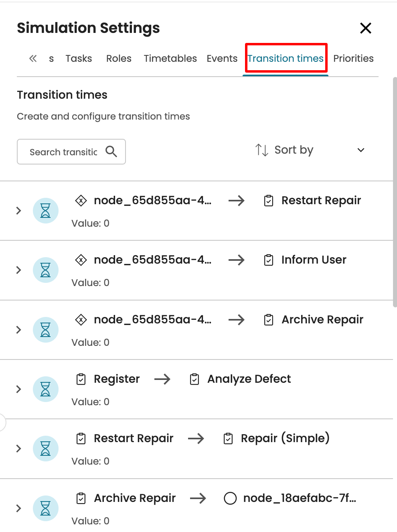The height and width of the screenshot is (532, 397).
Task: Click the hourglass icon for Register to Analyze Defect
Action: click(46, 389)
